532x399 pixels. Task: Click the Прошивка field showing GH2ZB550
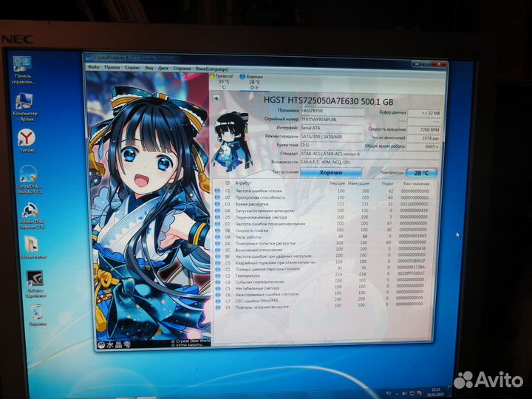pos(332,111)
